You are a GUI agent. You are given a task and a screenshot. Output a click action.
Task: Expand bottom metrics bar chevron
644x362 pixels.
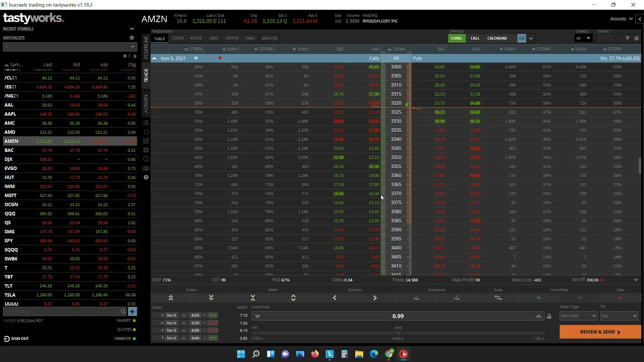(636, 280)
